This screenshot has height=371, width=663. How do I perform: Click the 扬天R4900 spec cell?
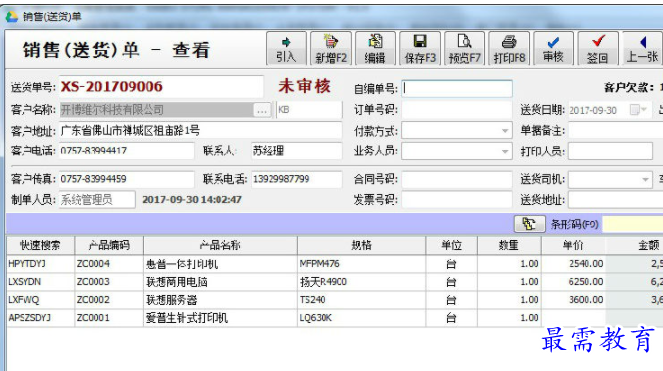tap(362, 282)
